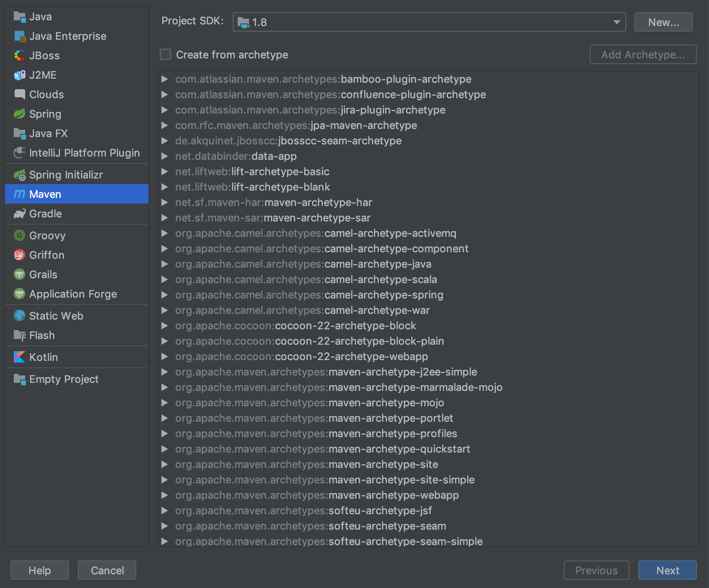Open the Project SDK dropdown arrow
The height and width of the screenshot is (588, 709).
[617, 22]
